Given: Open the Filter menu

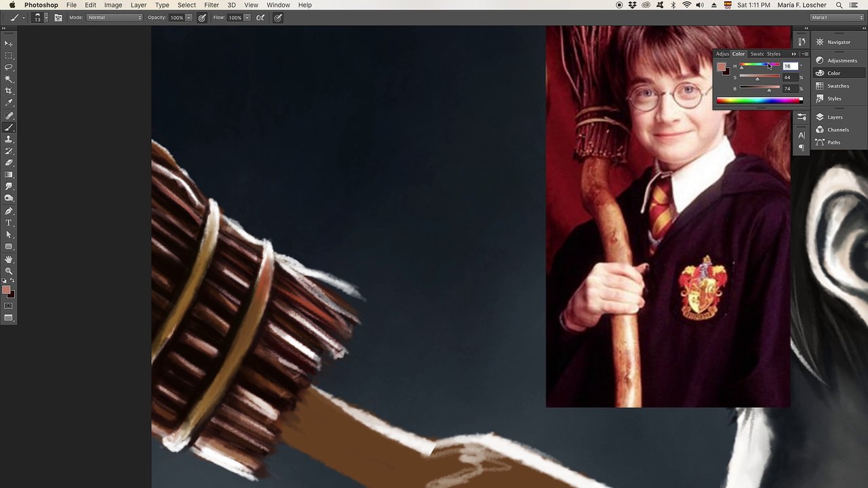Looking at the screenshot, I should (x=212, y=5).
